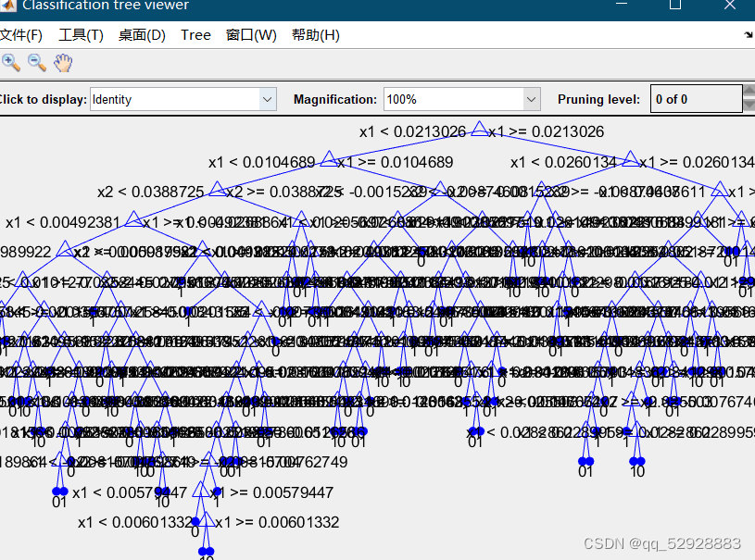The image size is (755, 560).
Task: Increase pruning level with up arrow
Action: click(x=749, y=92)
